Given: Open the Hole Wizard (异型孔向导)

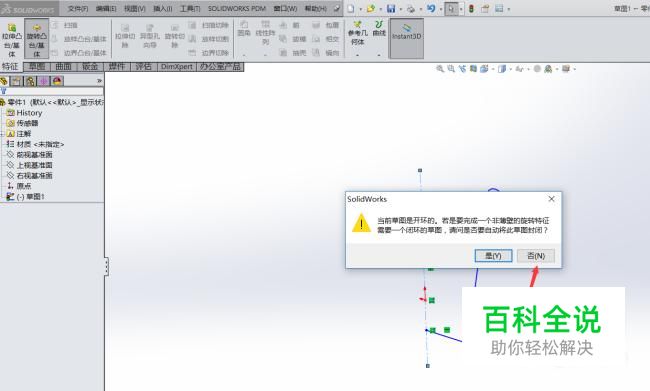Looking at the screenshot, I should pyautogui.click(x=150, y=36).
